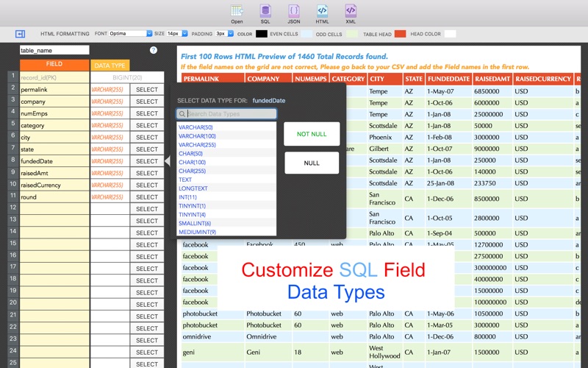Click the BIGINT(20) data type cell

point(127,78)
